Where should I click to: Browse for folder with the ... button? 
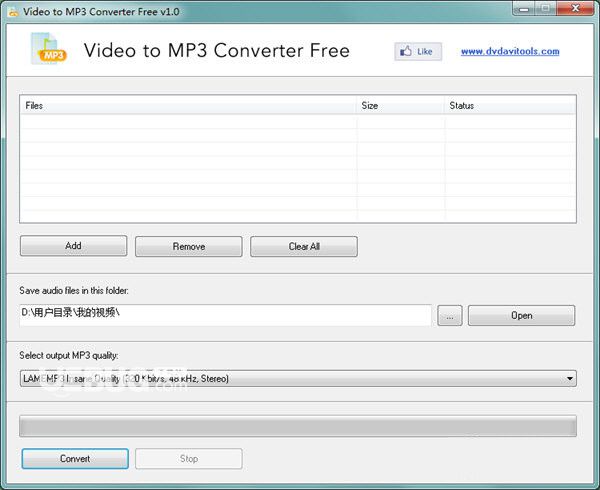(x=450, y=316)
